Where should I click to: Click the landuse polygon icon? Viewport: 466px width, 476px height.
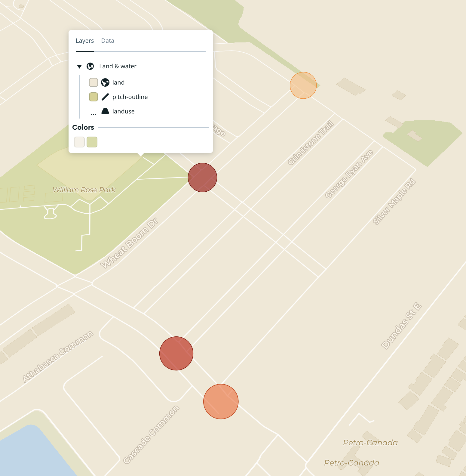click(105, 111)
